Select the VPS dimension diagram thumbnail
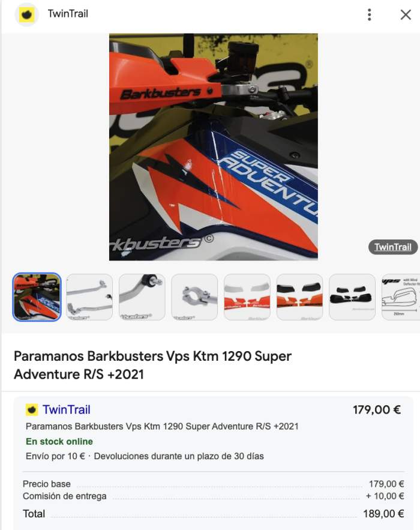420x530 pixels. [401, 297]
